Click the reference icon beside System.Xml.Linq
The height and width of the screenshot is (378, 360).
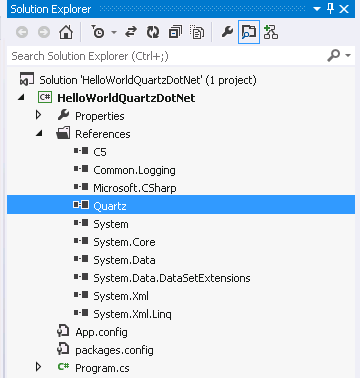81,312
